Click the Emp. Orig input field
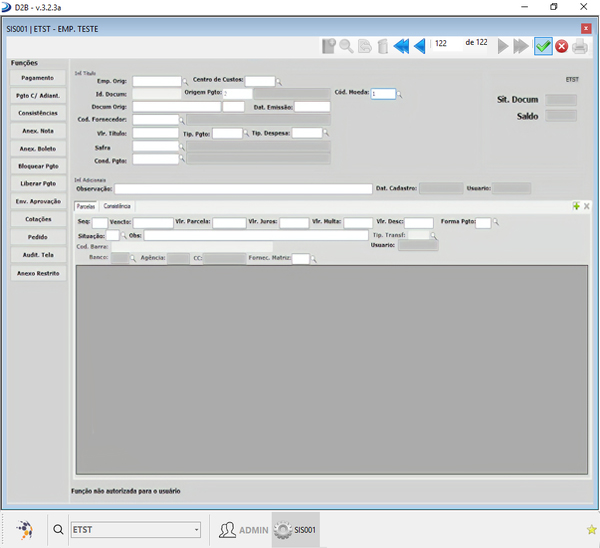Image resolution: width=600 pixels, height=548 pixels. point(157,81)
